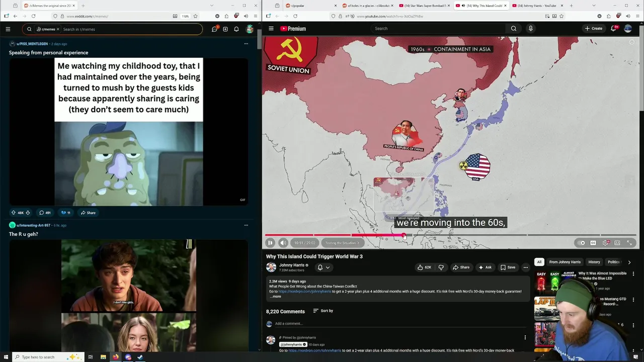Open YouTube account avatar menu
The image size is (644, 362).
628,29
